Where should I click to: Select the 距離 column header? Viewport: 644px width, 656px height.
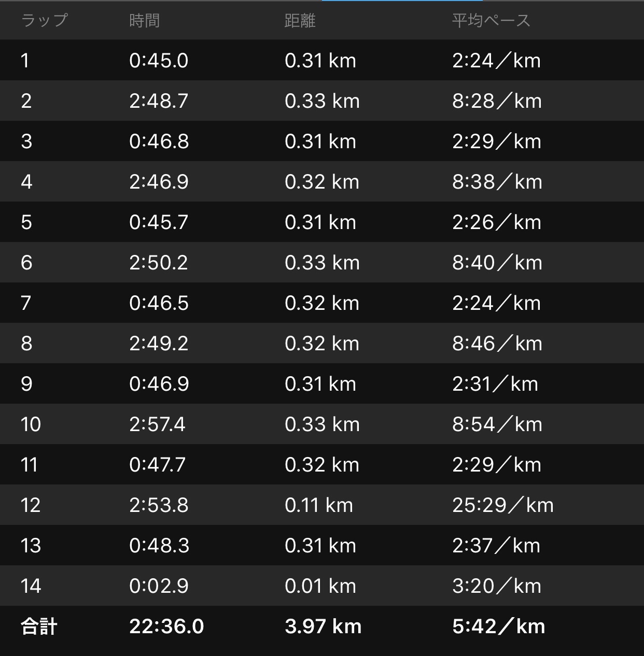coord(300,20)
